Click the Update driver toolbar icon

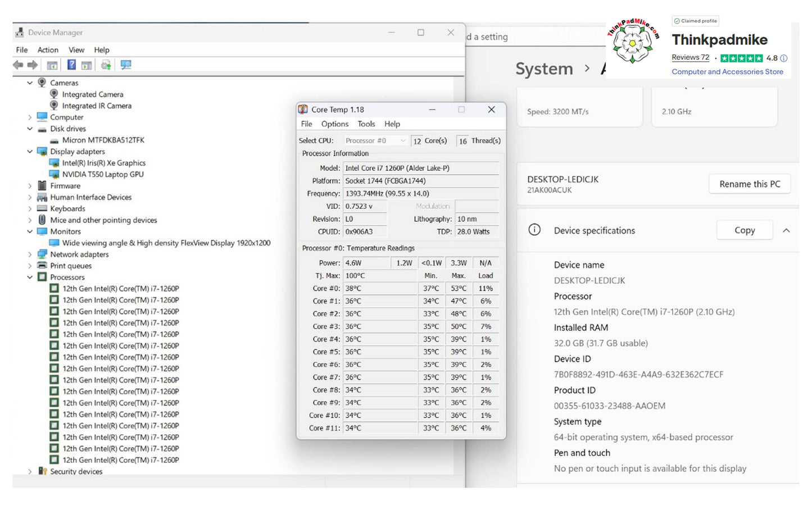click(x=106, y=65)
